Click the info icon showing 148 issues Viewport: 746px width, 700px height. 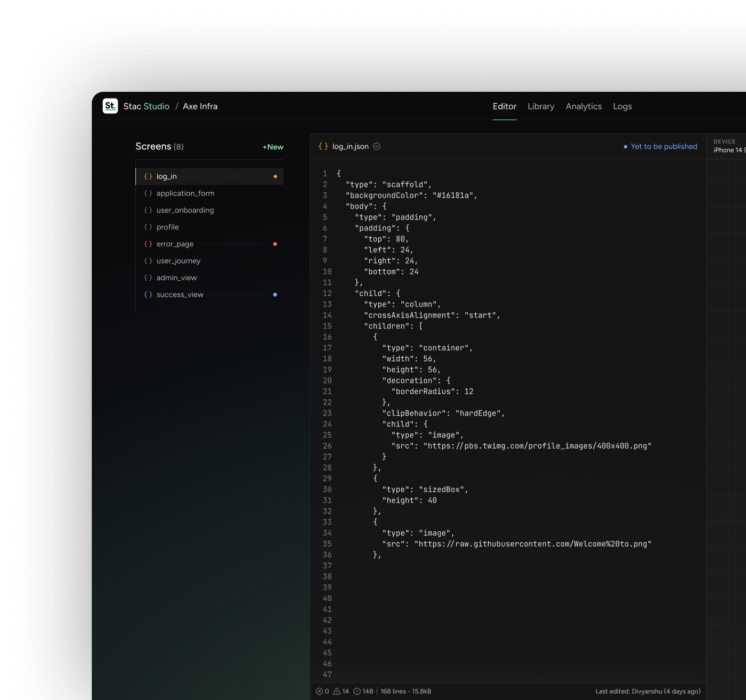356,691
